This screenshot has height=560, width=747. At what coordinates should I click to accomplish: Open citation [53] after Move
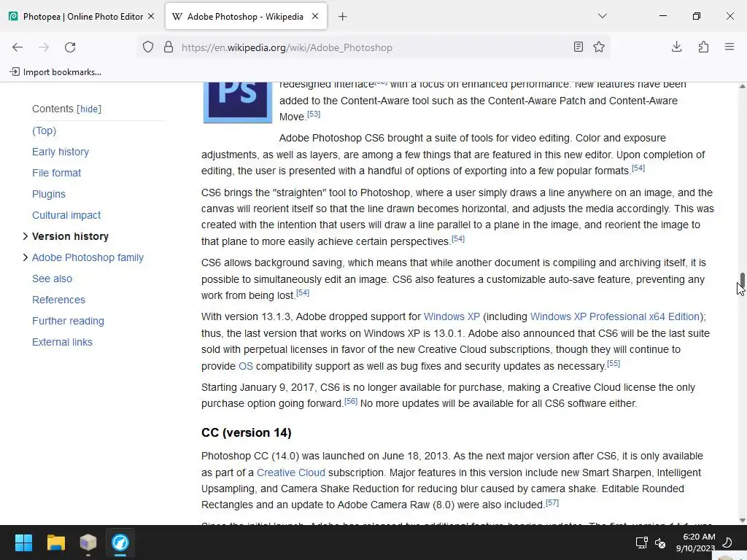314,114
